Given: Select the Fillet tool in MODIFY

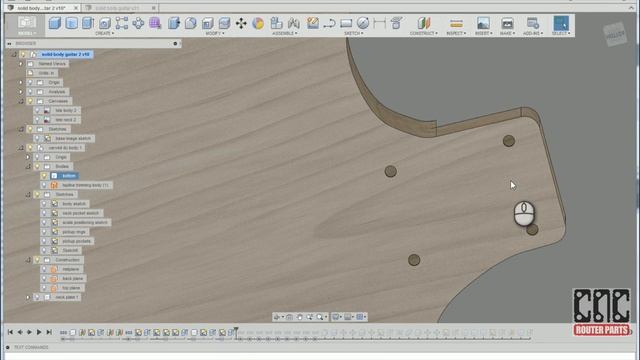Looking at the screenshot, I should click(191, 23).
